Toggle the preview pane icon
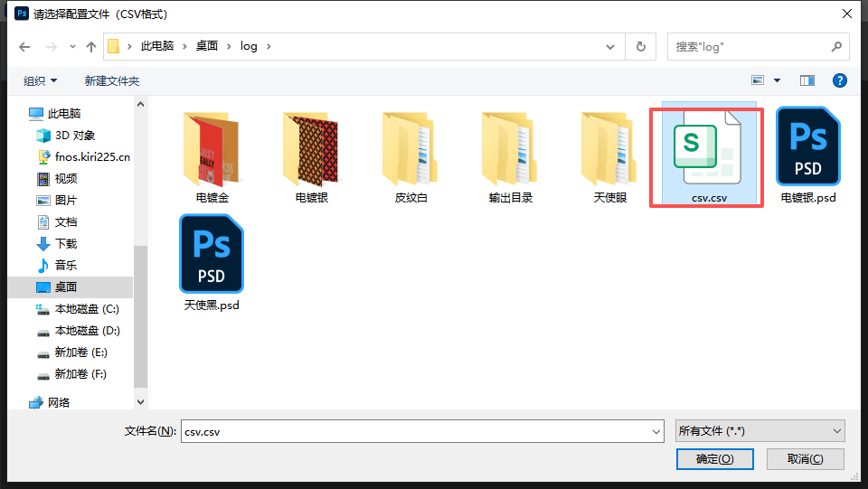This screenshot has height=489, width=868. click(807, 80)
